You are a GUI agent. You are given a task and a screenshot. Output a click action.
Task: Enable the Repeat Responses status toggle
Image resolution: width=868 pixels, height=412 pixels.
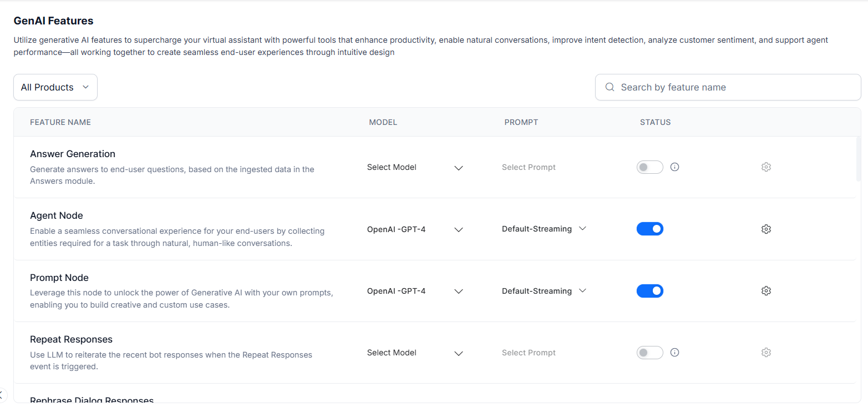649,353
